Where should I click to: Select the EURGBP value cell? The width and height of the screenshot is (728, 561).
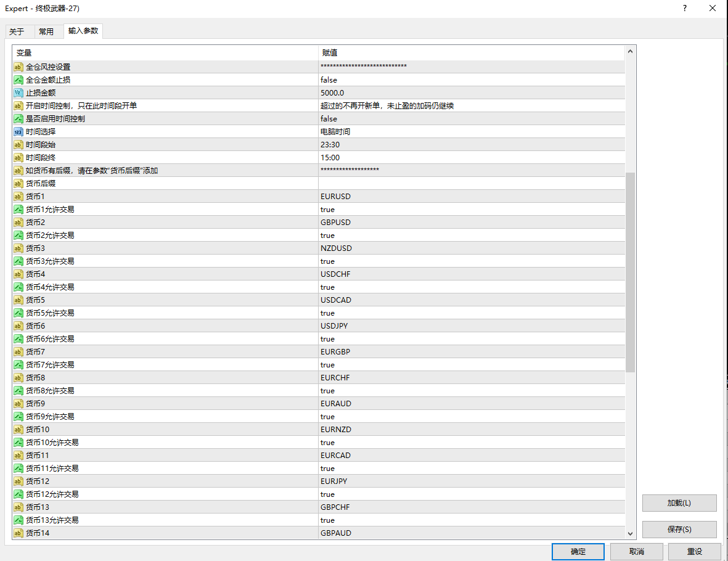coord(472,352)
